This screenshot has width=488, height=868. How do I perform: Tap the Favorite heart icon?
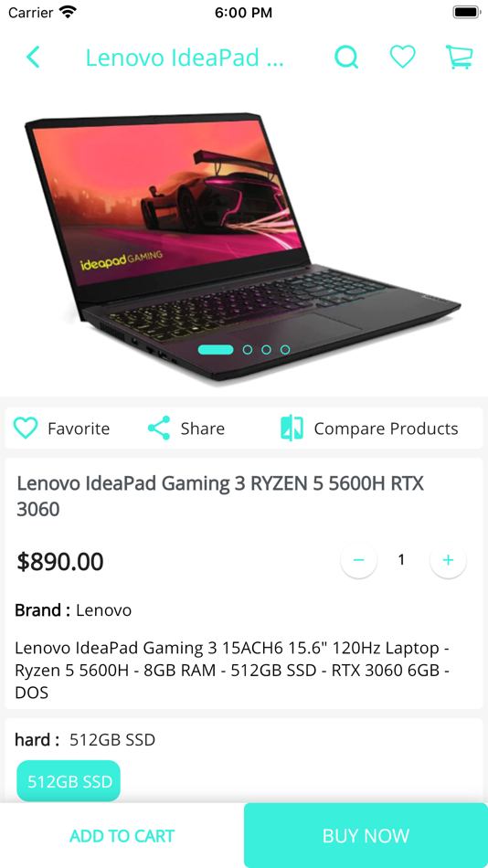(x=26, y=428)
